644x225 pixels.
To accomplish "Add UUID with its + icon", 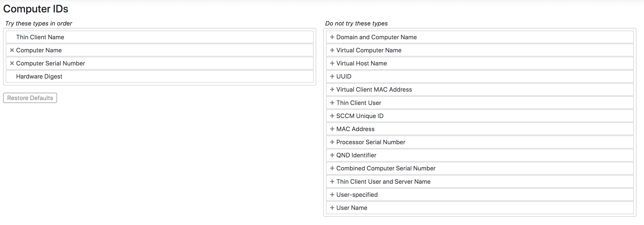I will pyautogui.click(x=332, y=76).
